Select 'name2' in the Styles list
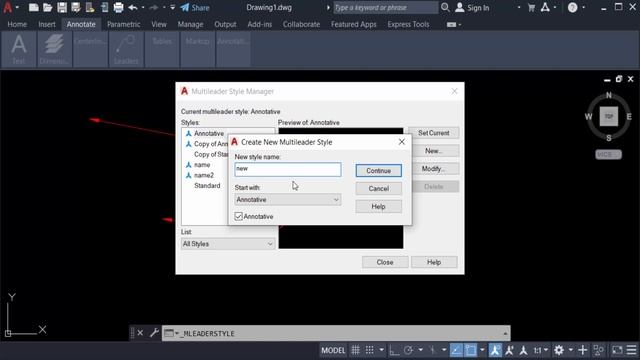Image resolution: width=640 pixels, height=360 pixels. pos(204,175)
